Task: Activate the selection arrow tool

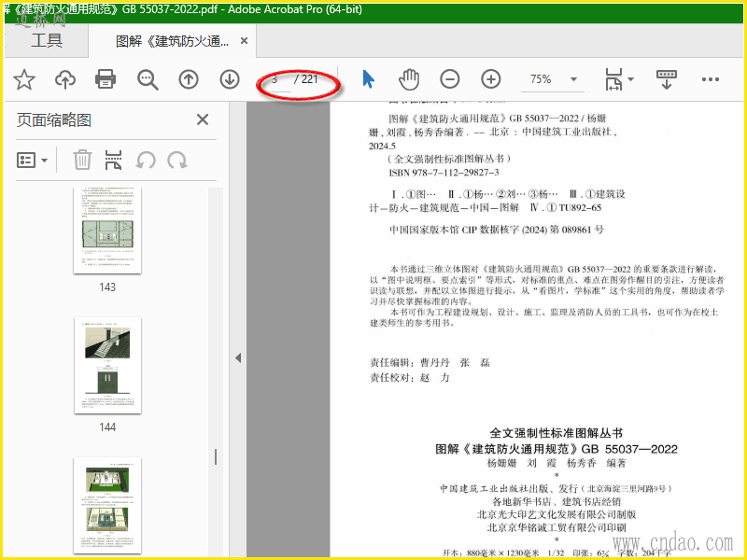Action: pyautogui.click(x=368, y=79)
